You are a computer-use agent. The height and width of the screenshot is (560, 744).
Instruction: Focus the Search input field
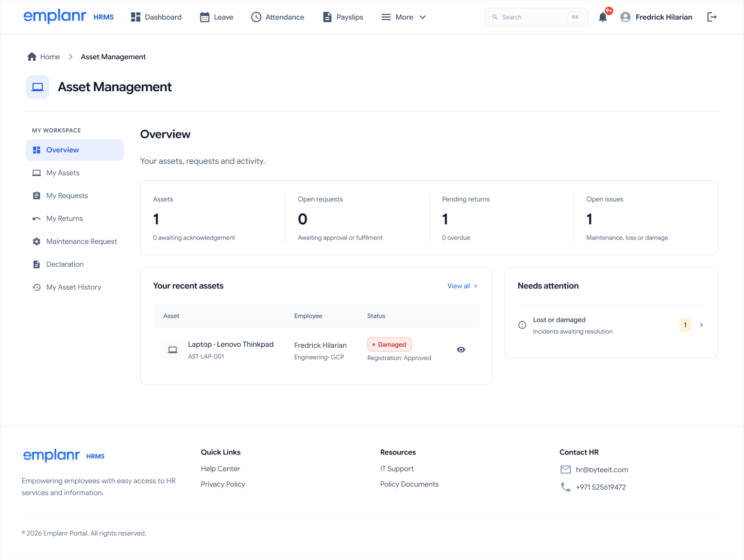click(x=536, y=17)
